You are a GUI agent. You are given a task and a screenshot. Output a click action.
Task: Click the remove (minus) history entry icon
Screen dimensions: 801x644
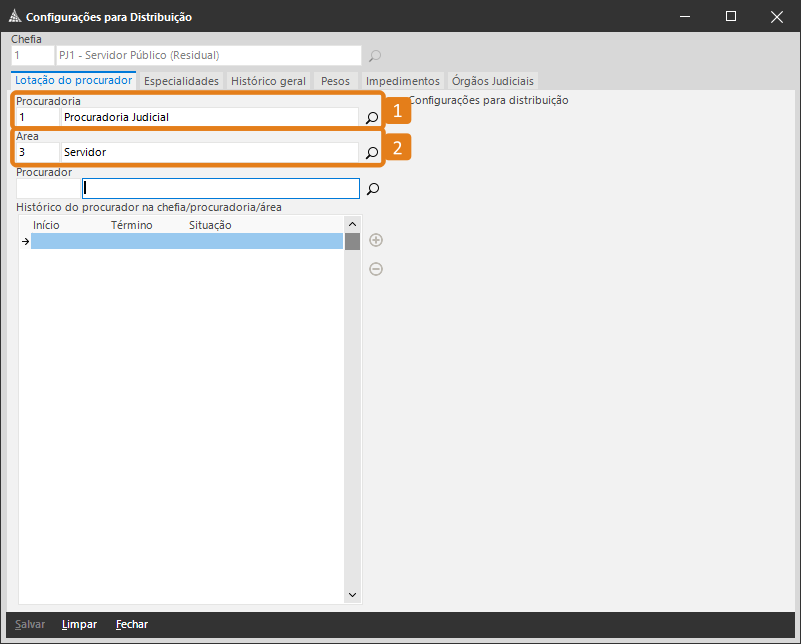[376, 269]
